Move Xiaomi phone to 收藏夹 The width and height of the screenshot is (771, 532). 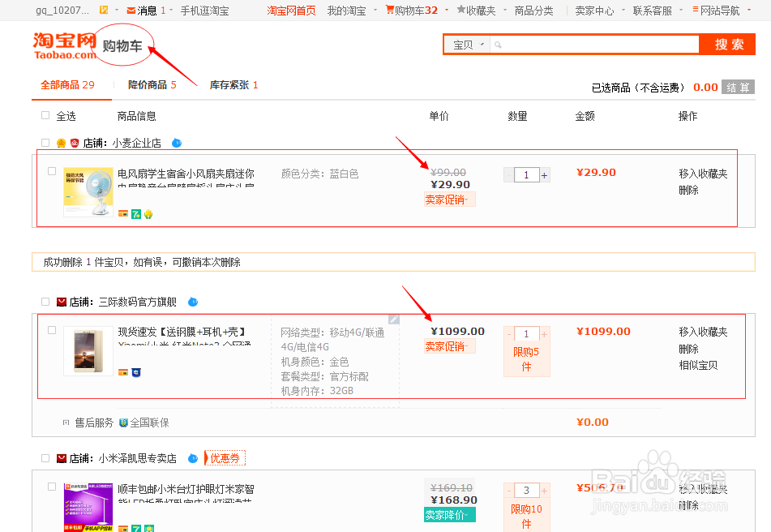[x=703, y=332]
